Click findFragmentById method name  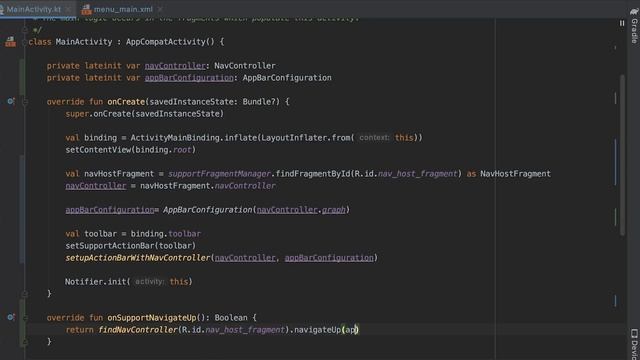[313, 174]
